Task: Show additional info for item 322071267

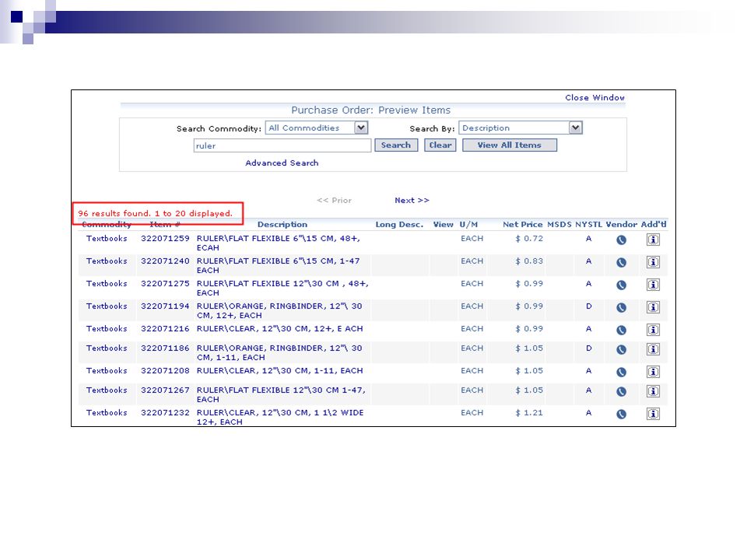Action: pos(653,391)
